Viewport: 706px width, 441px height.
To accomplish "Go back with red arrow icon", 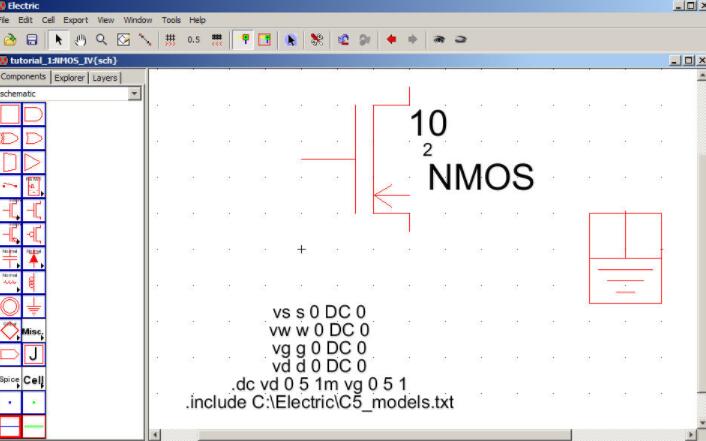I will tap(391, 40).
